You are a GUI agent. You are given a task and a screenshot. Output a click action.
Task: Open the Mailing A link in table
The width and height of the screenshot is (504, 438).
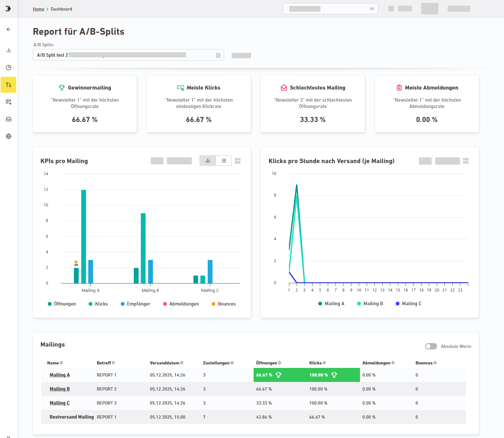(x=60, y=375)
